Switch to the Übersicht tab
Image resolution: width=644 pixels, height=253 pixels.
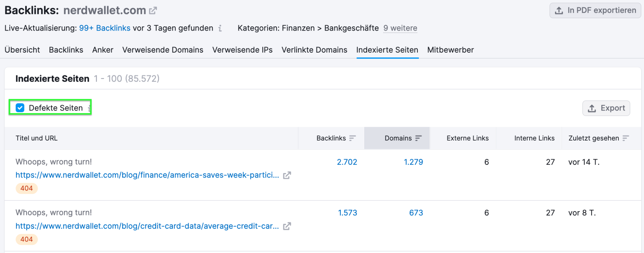click(x=22, y=50)
